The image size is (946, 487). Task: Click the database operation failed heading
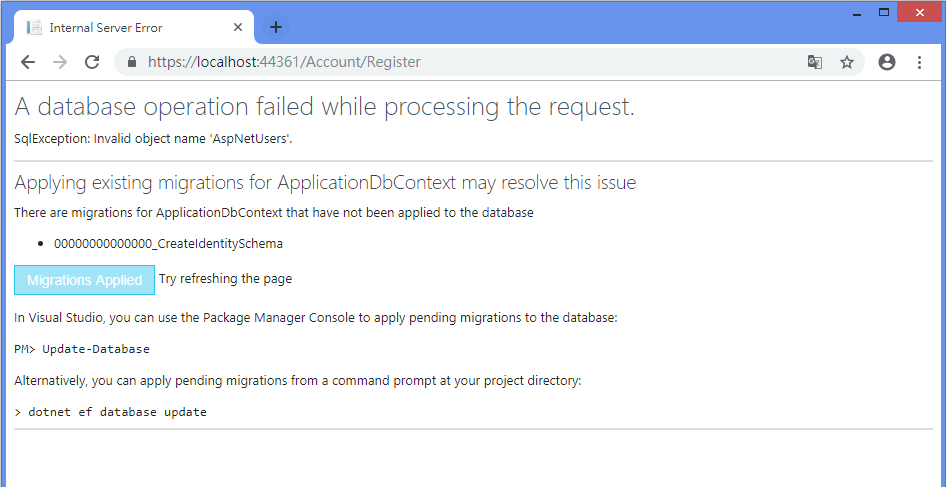(325, 106)
